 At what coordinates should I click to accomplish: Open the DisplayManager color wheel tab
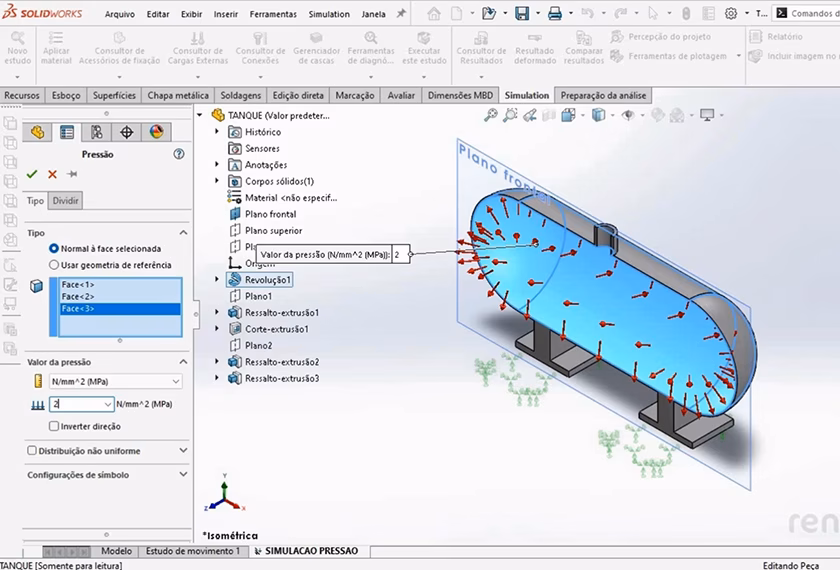pyautogui.click(x=156, y=132)
